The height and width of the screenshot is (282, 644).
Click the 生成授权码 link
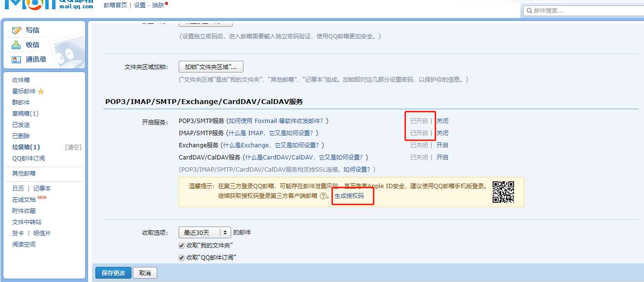pos(349,196)
